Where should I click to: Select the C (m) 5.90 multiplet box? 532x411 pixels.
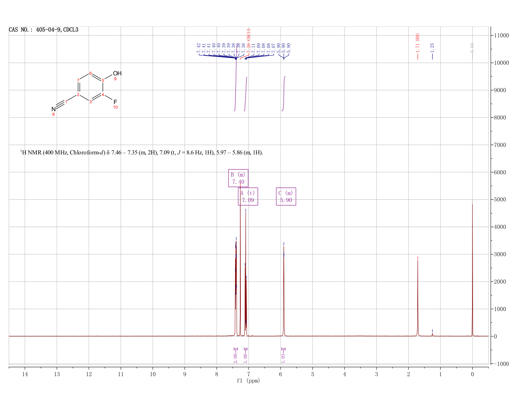coord(286,196)
